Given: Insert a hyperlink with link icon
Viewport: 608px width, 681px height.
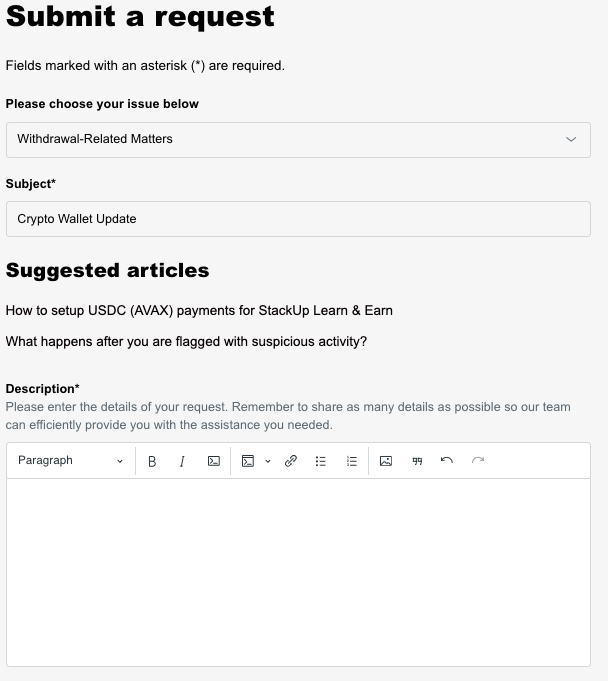Looking at the screenshot, I should tap(291, 461).
